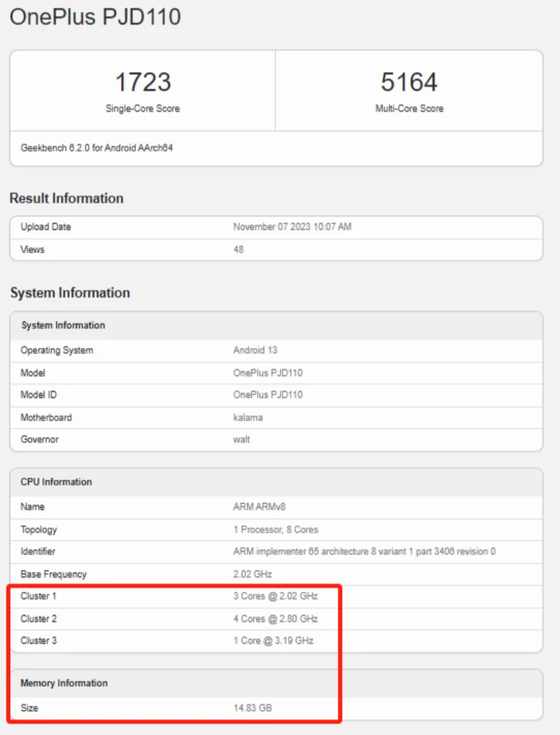This screenshot has width=560, height=735.
Task: Click the Identifier label
Action: point(38,551)
